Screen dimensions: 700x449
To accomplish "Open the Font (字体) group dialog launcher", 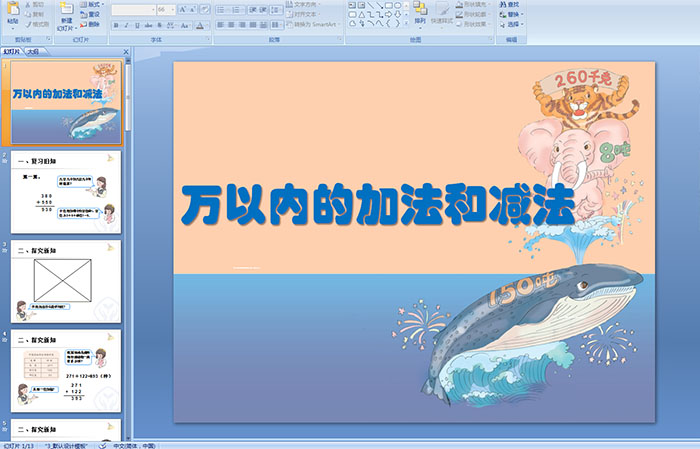I will pos(208,40).
